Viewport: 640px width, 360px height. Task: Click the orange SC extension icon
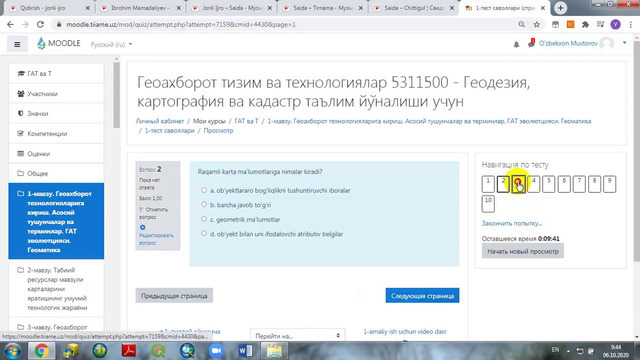pyautogui.click(x=570, y=24)
